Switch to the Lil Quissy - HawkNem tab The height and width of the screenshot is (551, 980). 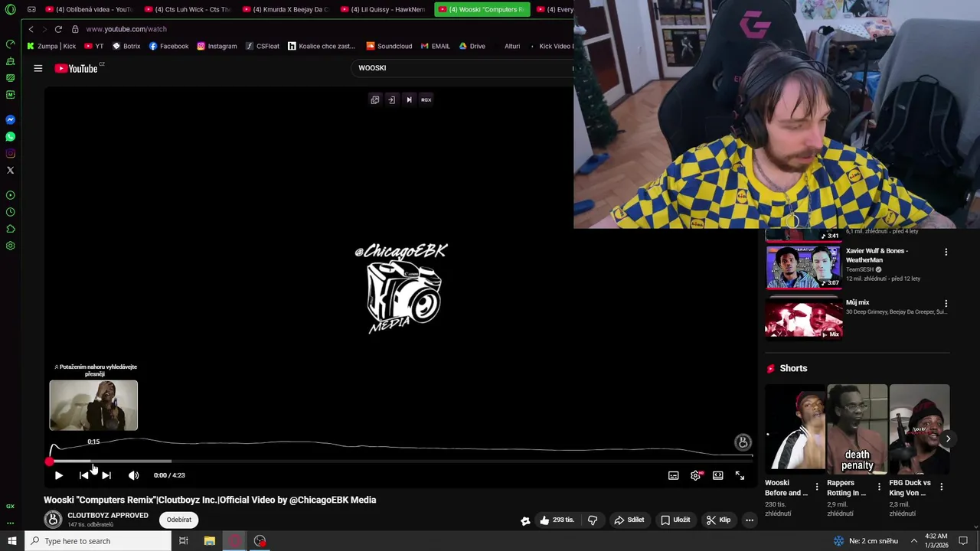pos(383,9)
